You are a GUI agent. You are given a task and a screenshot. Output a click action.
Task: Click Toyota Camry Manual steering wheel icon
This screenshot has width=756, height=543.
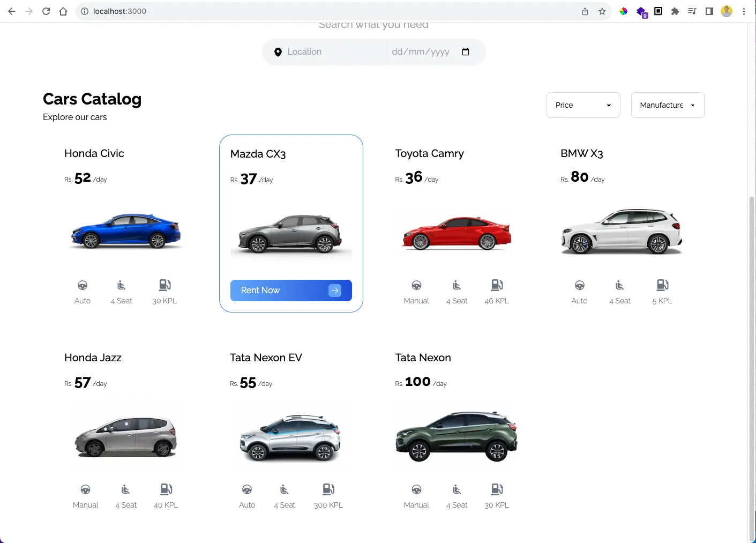[x=416, y=285]
